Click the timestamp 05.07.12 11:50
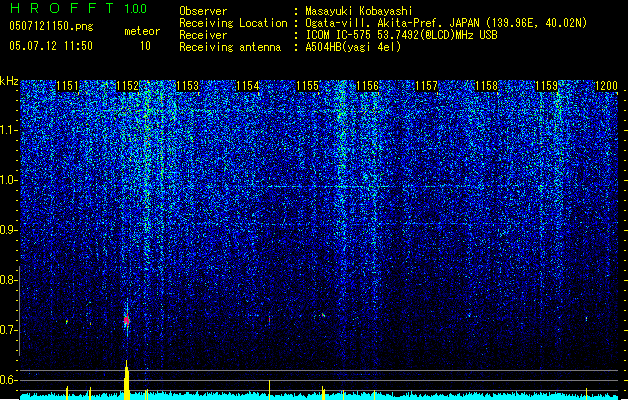This screenshot has width=629, height=400. pyautogui.click(x=51, y=46)
